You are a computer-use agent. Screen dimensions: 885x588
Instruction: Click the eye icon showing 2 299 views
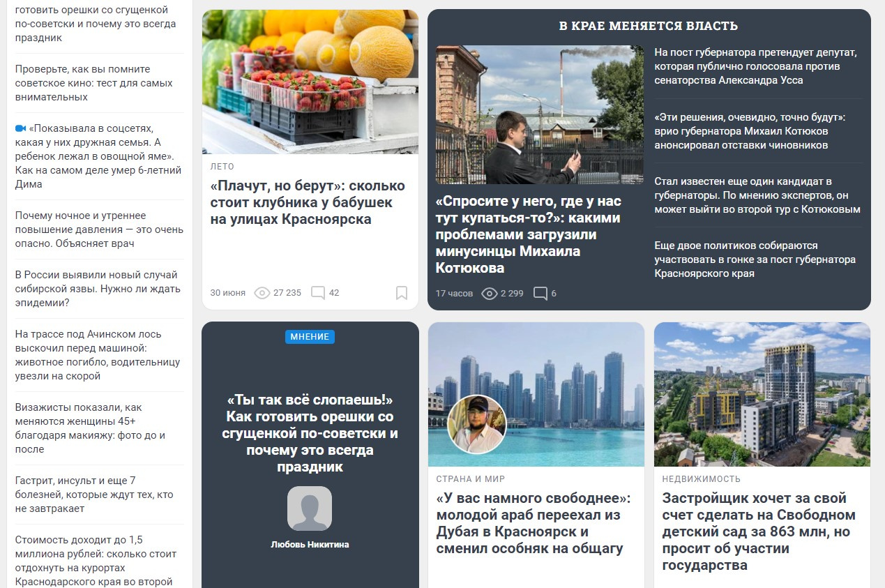point(490,294)
